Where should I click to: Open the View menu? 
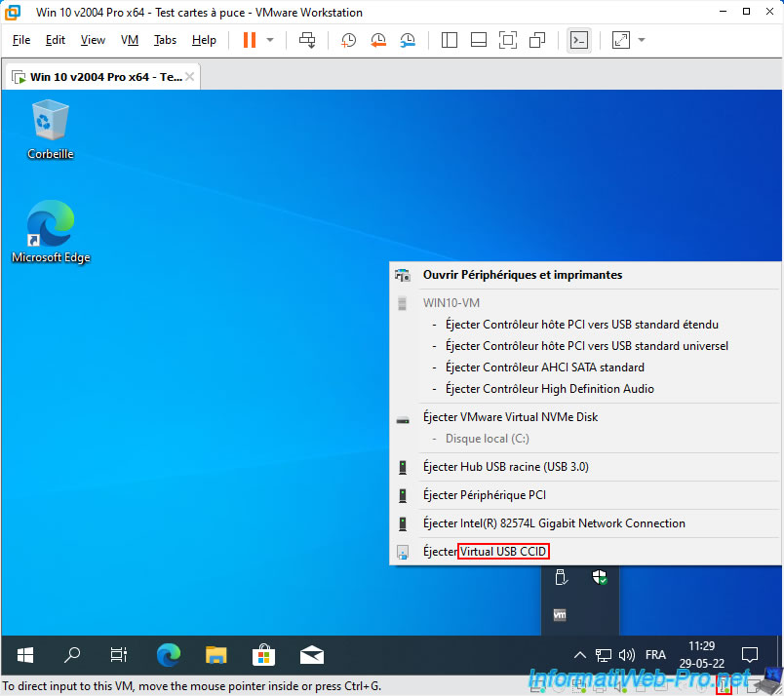tap(93, 40)
